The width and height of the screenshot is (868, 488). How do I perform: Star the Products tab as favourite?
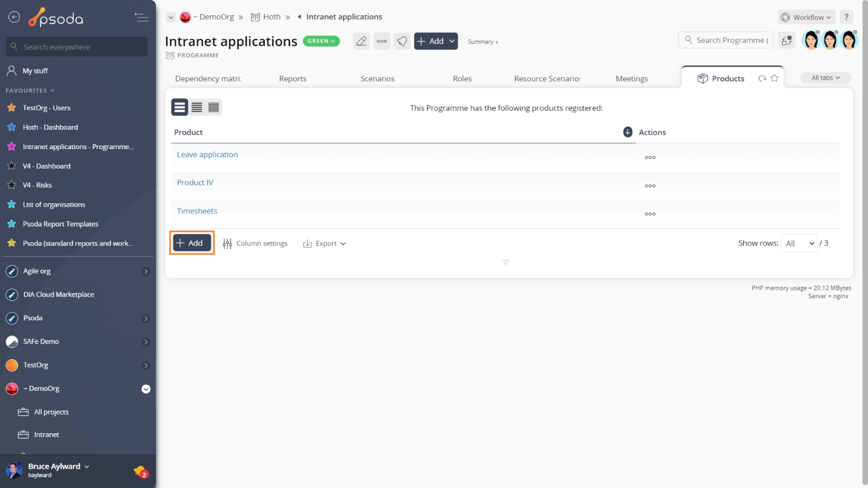774,78
